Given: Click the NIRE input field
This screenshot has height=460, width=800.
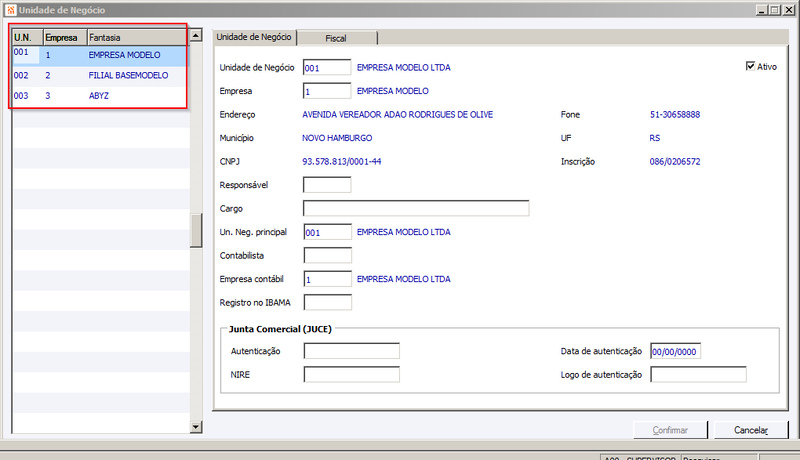Looking at the screenshot, I should tap(352, 374).
